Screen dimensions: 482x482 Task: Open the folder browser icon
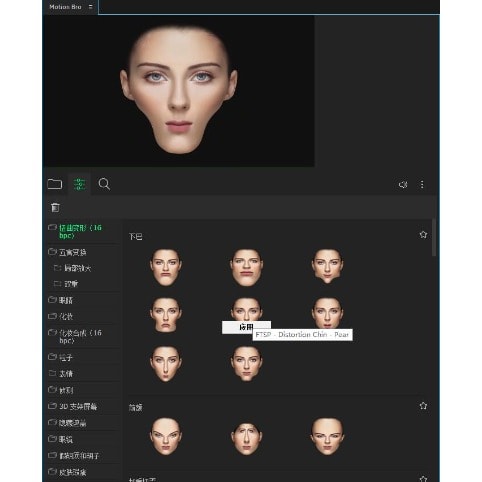coord(55,184)
